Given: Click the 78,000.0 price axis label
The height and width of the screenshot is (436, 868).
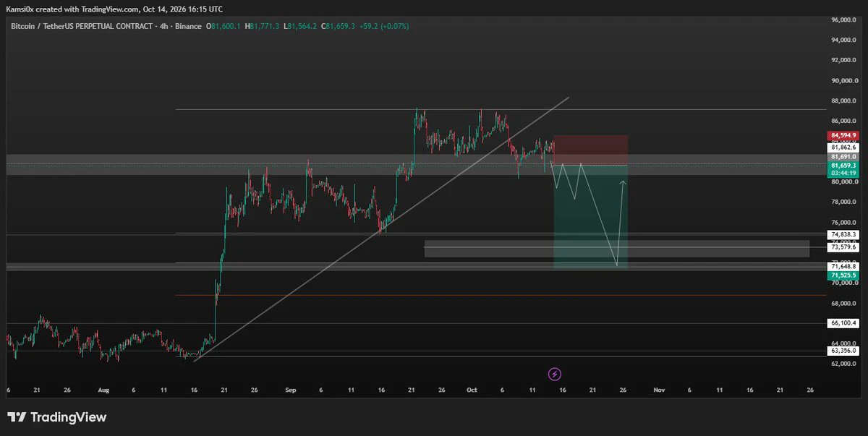Looking at the screenshot, I should tap(843, 202).
